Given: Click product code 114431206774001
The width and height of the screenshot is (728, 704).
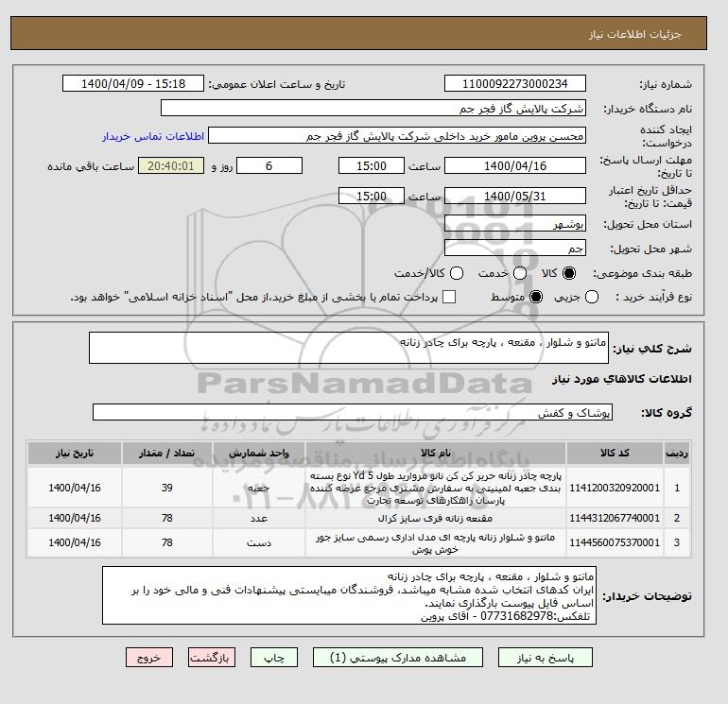Looking at the screenshot, I should (615, 518).
